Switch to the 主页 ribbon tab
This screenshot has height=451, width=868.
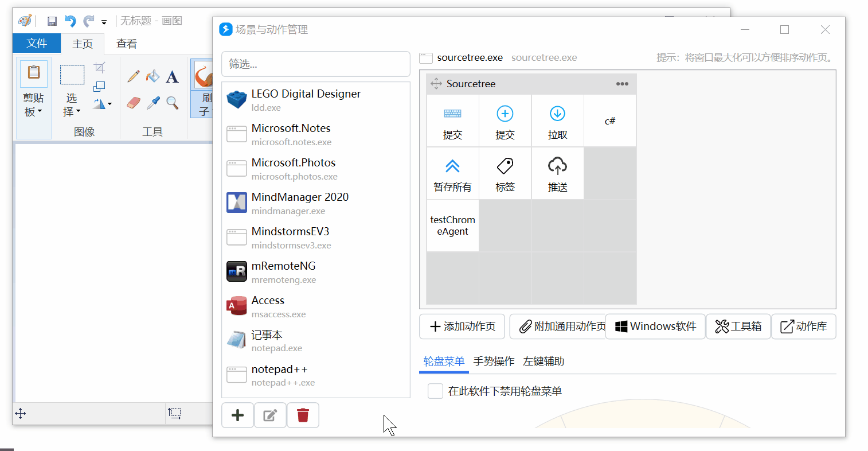tap(83, 44)
